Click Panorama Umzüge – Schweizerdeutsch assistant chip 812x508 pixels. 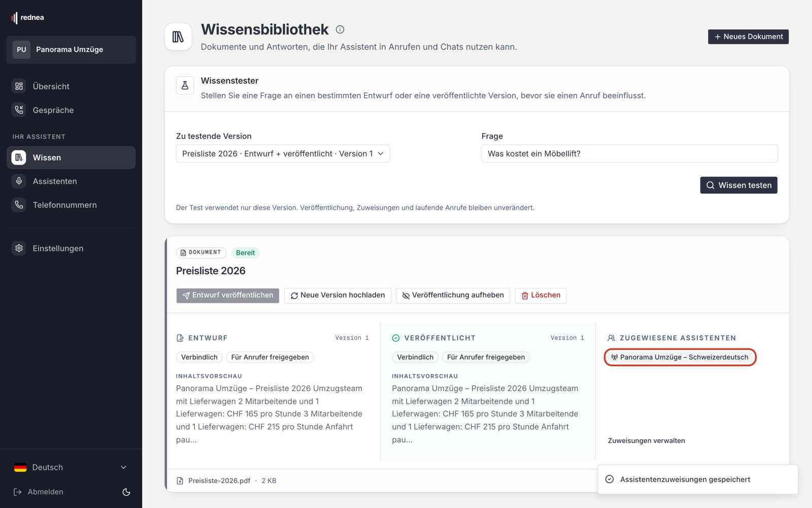680,357
